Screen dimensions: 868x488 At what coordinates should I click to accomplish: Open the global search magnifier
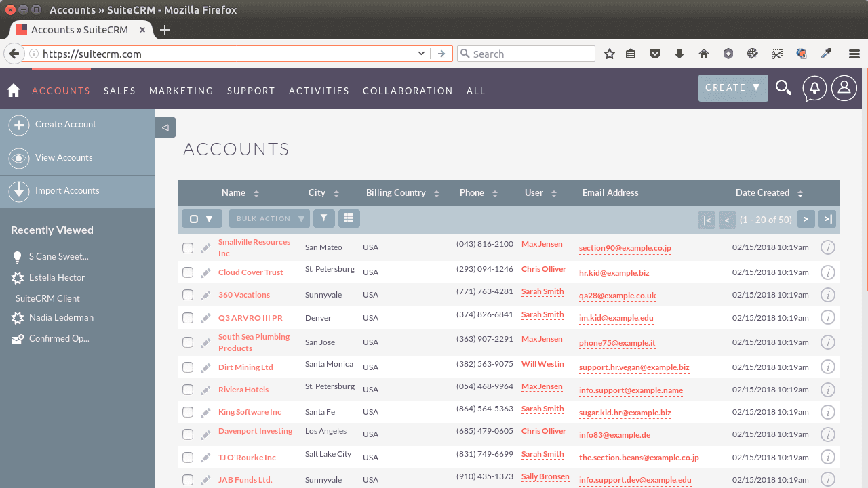pos(783,88)
